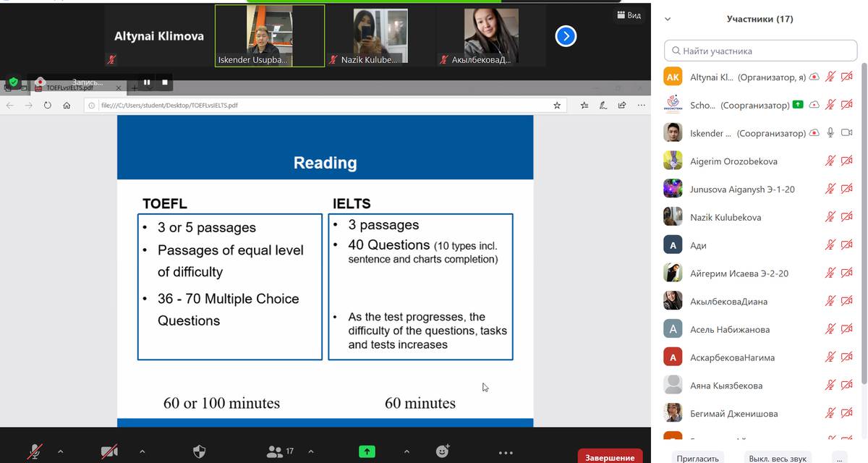Click the browser Refresh icon

(x=48, y=106)
